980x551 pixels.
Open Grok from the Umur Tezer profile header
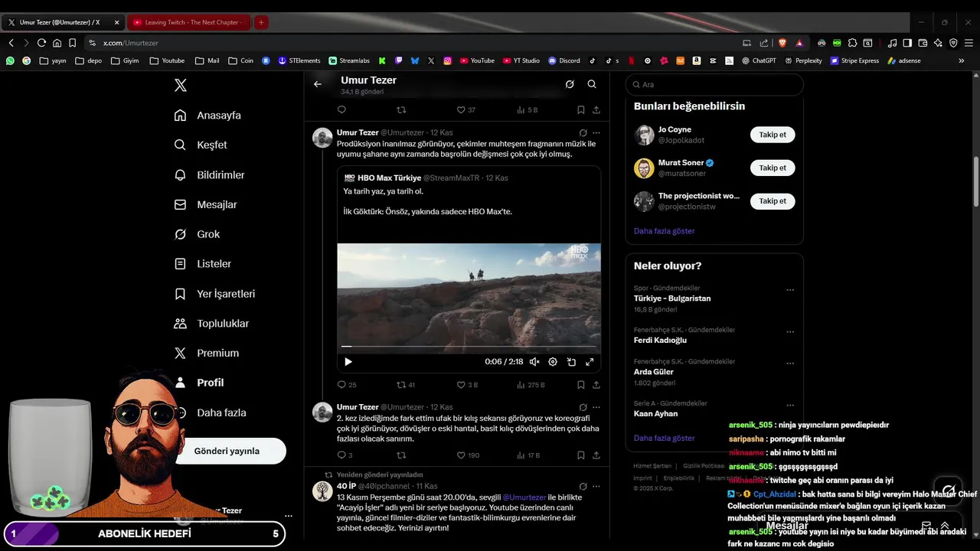[x=570, y=84]
